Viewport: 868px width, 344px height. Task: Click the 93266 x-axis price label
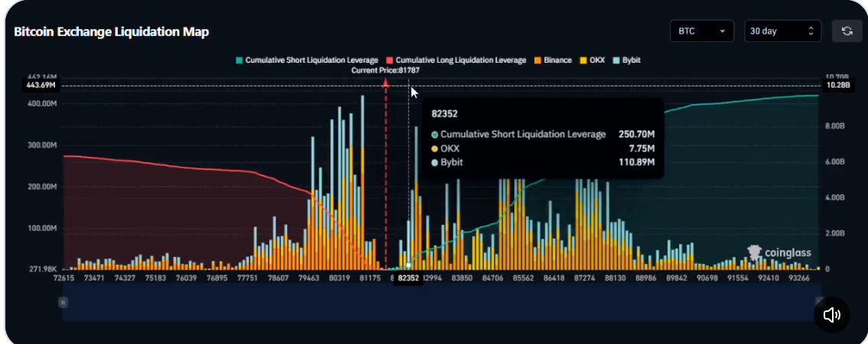[x=799, y=278]
